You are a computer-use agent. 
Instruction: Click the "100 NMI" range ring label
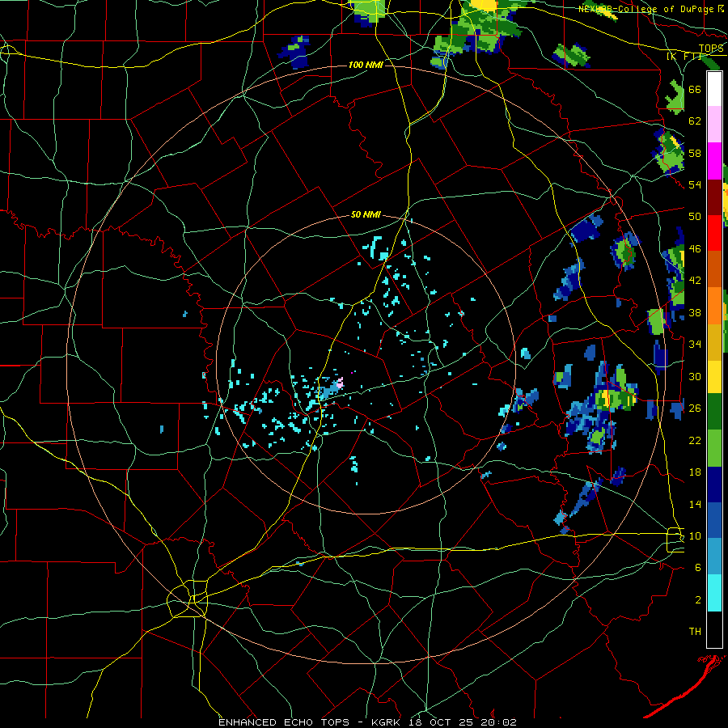point(366,65)
